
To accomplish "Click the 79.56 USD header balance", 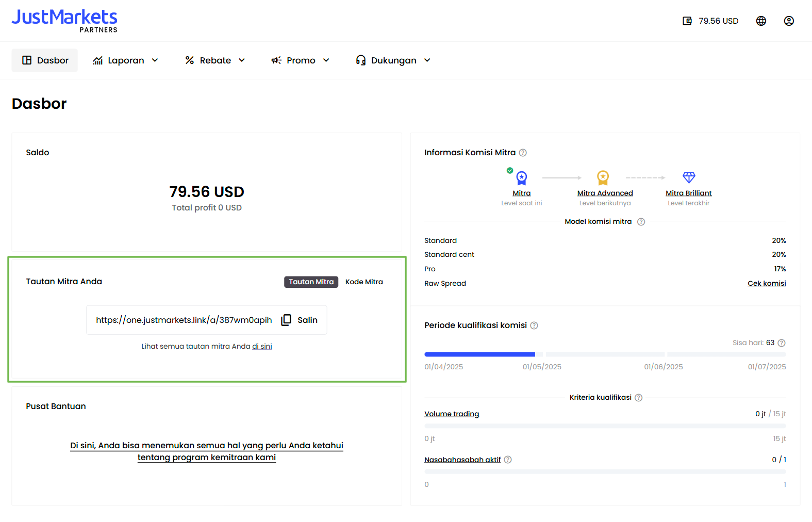I will (x=718, y=21).
